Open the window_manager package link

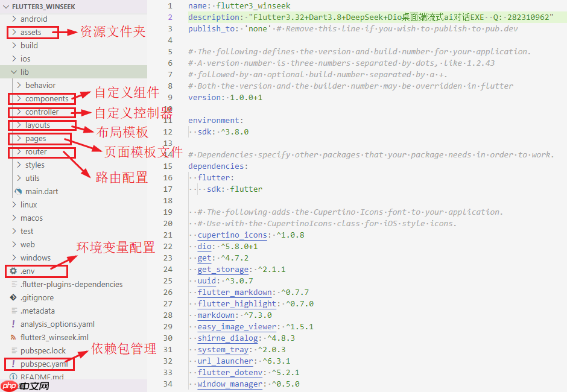[230, 384]
